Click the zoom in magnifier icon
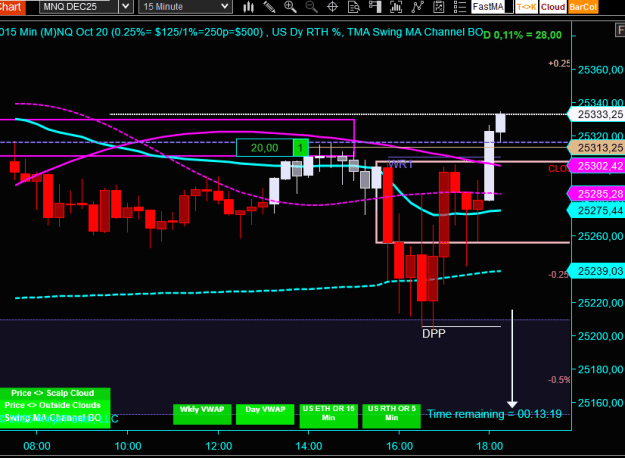The height and width of the screenshot is (458, 625). (290, 7)
